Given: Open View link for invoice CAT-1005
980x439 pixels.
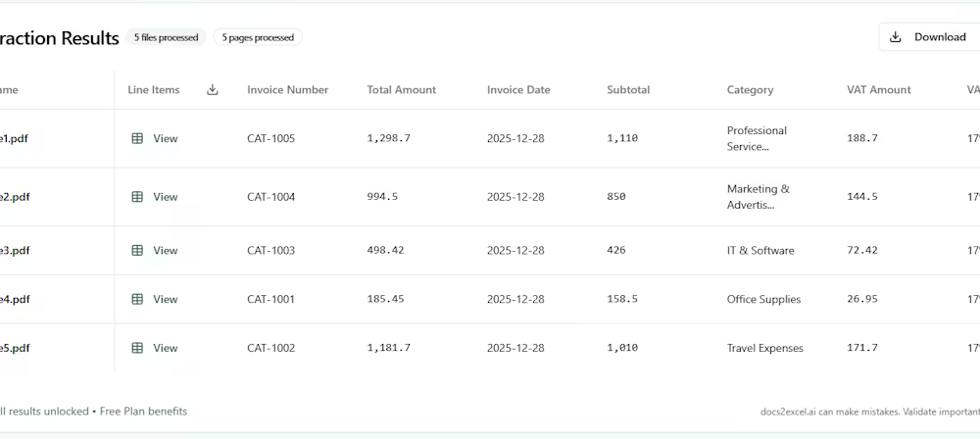Looking at the screenshot, I should (166, 139).
